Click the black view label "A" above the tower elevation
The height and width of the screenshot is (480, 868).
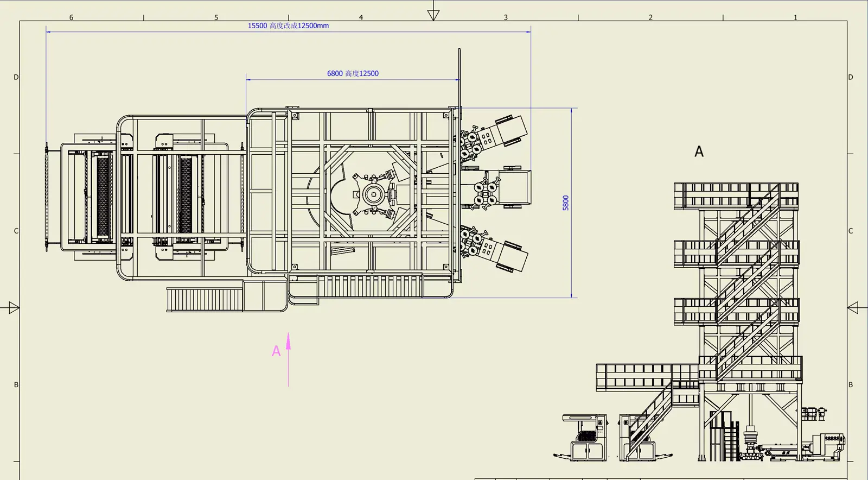(x=699, y=151)
